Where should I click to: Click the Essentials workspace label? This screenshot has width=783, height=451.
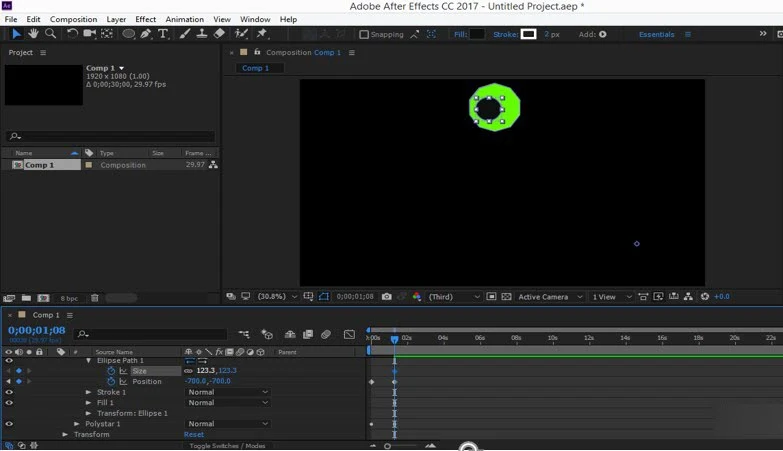point(656,34)
